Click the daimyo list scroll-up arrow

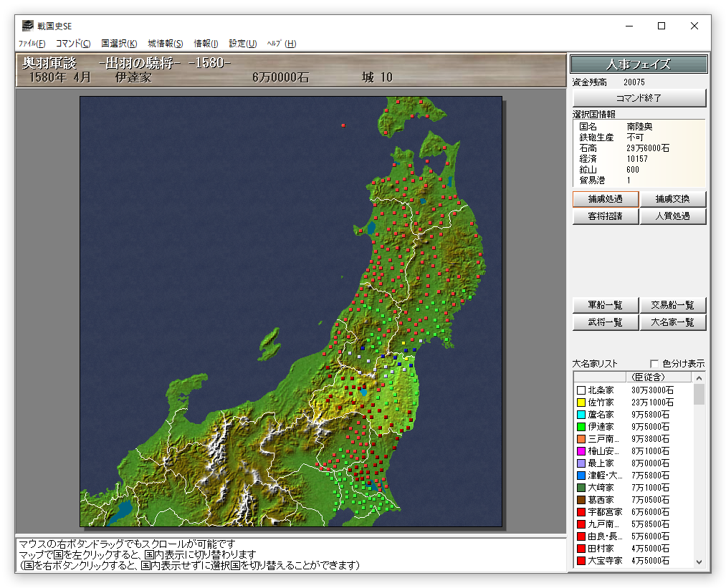(x=699, y=377)
